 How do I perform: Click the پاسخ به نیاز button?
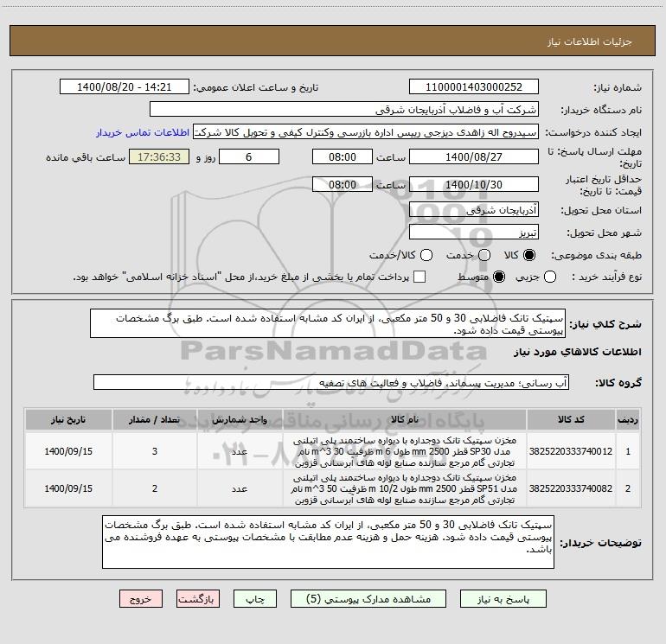(503, 598)
